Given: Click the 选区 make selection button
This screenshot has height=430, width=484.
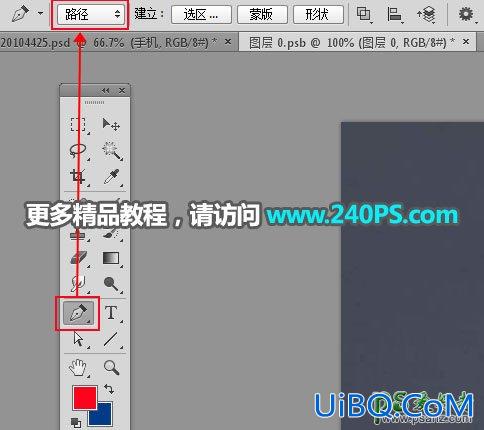Looking at the screenshot, I should (x=201, y=15).
